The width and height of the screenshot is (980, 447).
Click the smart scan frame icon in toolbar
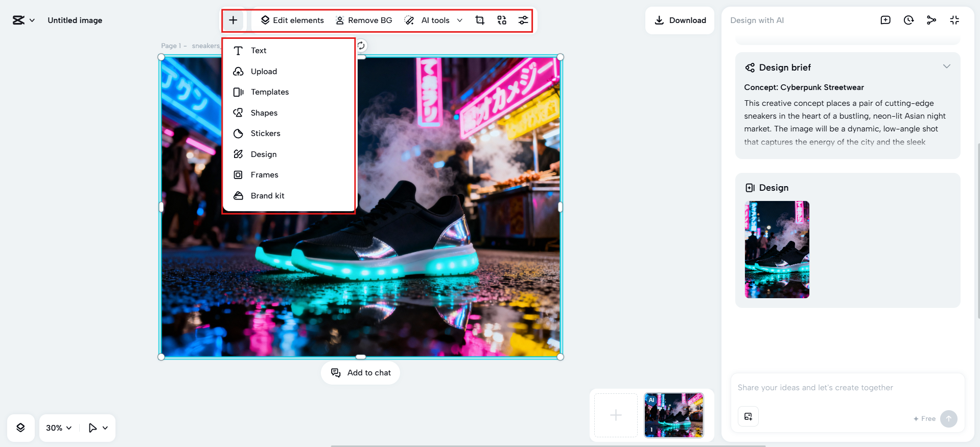(502, 20)
